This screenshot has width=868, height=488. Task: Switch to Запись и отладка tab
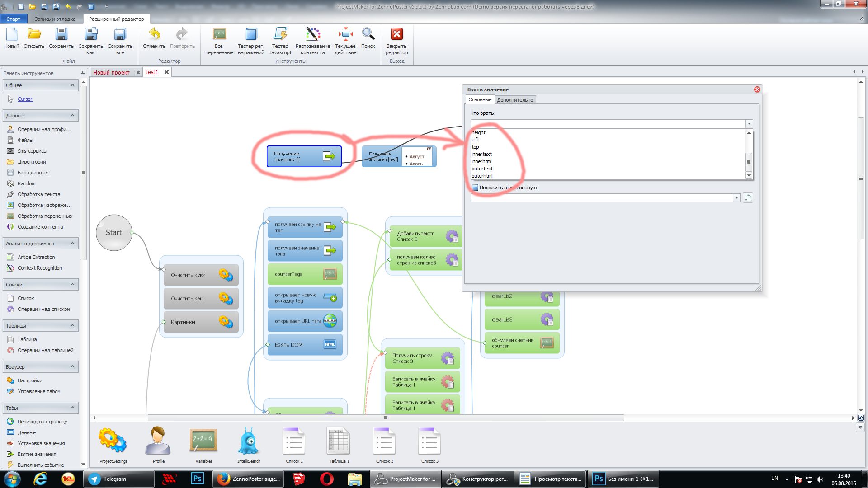(55, 19)
